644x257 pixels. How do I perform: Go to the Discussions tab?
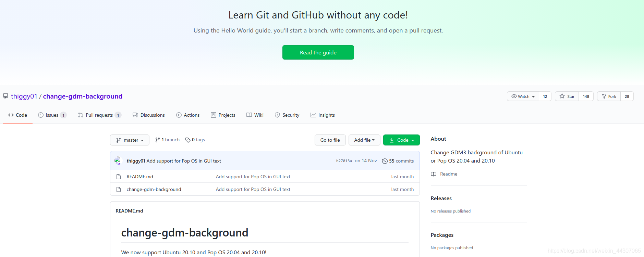pyautogui.click(x=149, y=115)
